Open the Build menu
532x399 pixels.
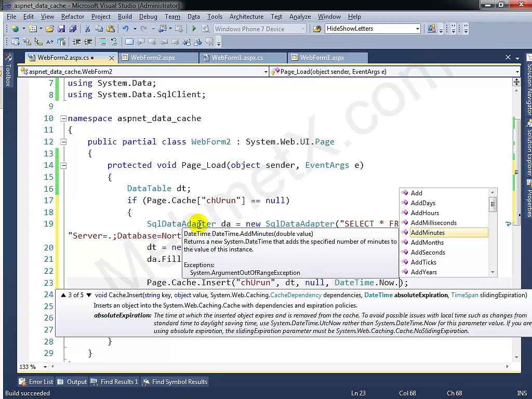click(125, 17)
